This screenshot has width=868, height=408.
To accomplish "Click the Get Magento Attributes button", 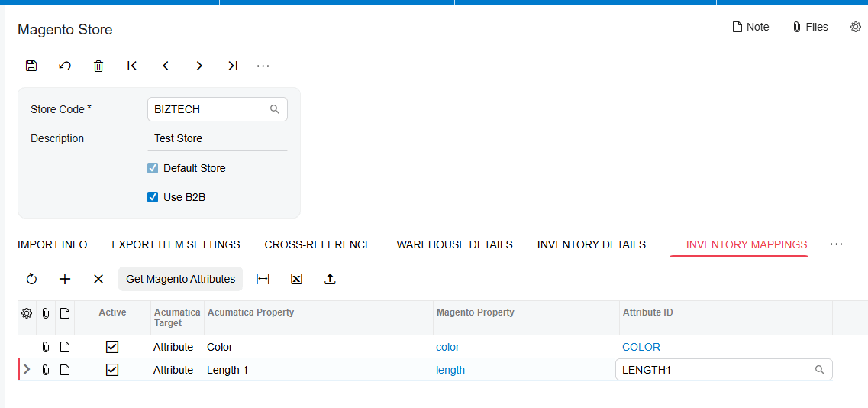I will (x=180, y=279).
